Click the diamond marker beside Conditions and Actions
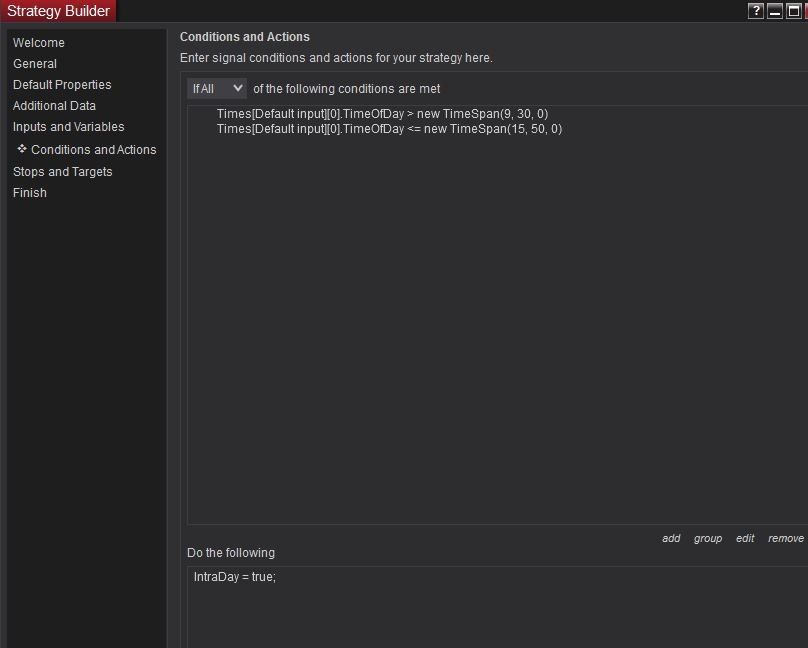Viewport: 808px width, 648px height. pos(22,149)
